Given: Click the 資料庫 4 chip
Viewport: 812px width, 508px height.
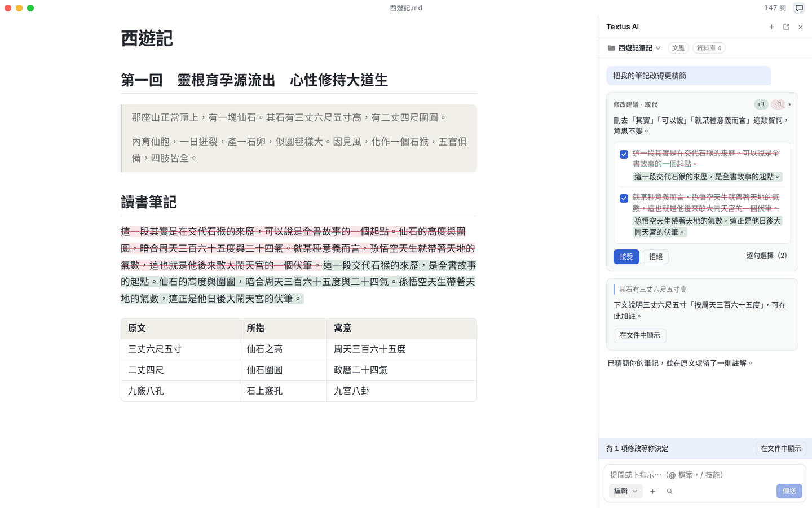Looking at the screenshot, I should click(709, 48).
